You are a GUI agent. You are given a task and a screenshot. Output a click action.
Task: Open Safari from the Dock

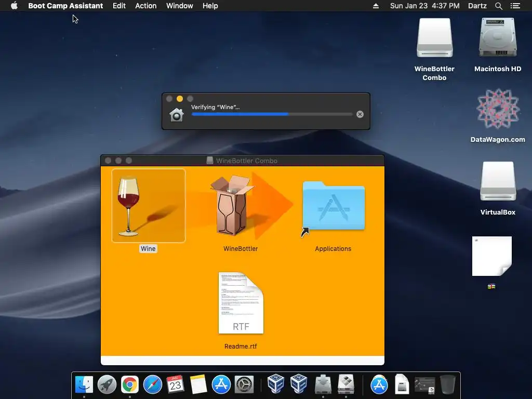(x=153, y=384)
